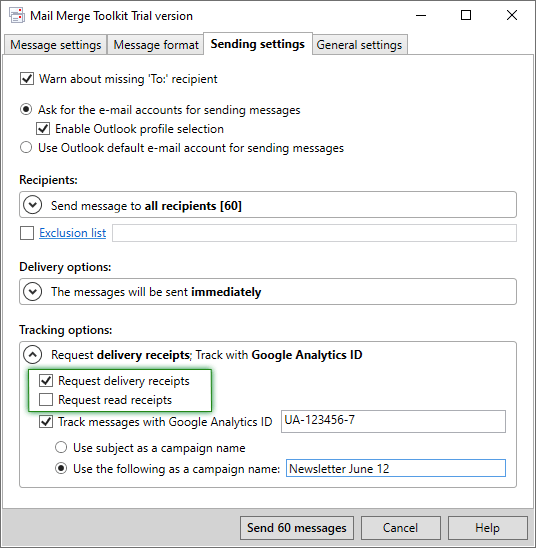536x548 pixels.
Task: Click the campaign name input field
Action: (x=396, y=468)
